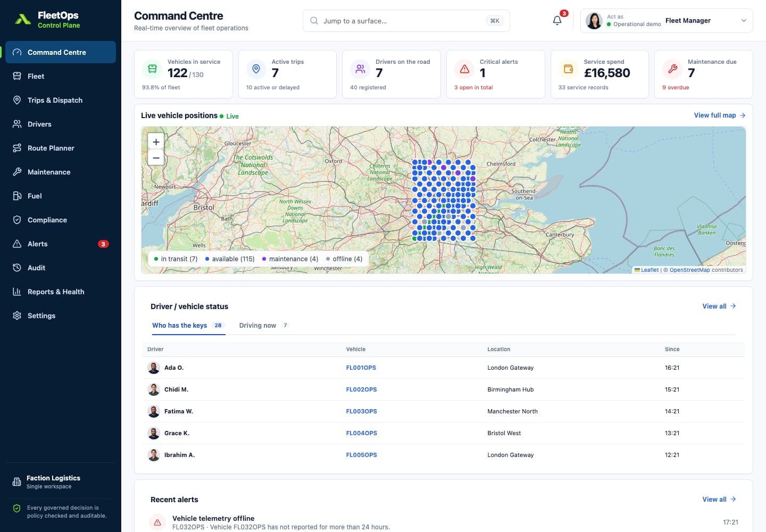Switch to the Who has the keys tab
This screenshot has height=532, width=766.
coord(188,326)
